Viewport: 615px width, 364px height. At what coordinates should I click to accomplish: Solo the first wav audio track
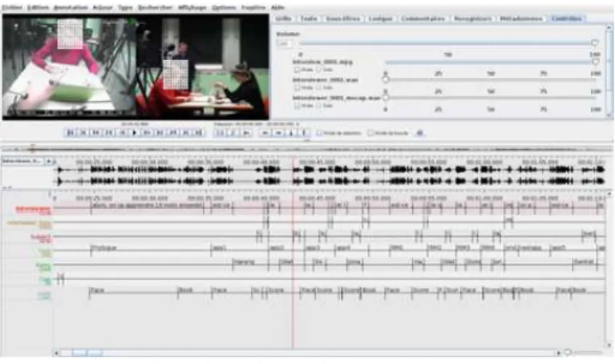pyautogui.click(x=318, y=87)
